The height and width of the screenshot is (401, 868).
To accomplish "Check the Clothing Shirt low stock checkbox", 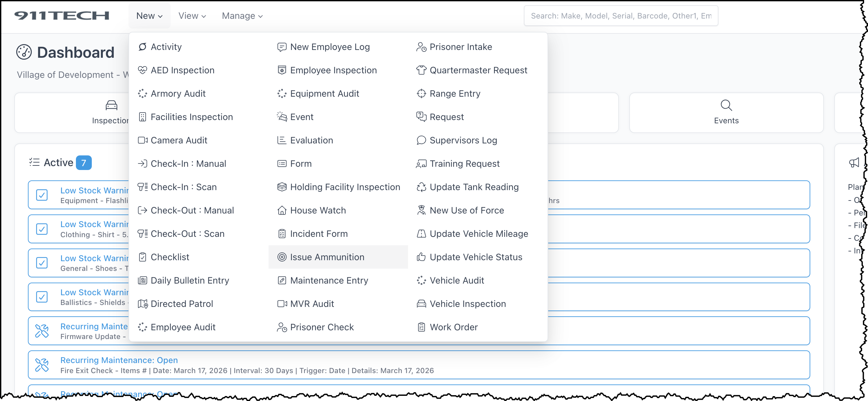I will click(42, 229).
